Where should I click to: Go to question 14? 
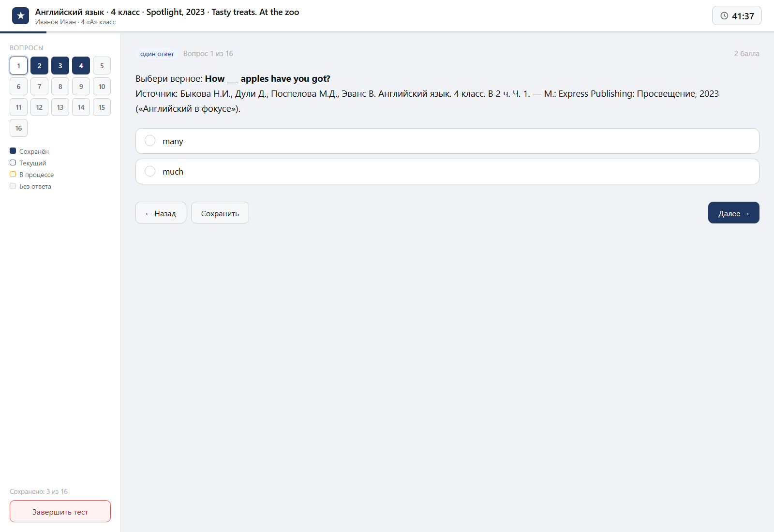[x=81, y=107]
